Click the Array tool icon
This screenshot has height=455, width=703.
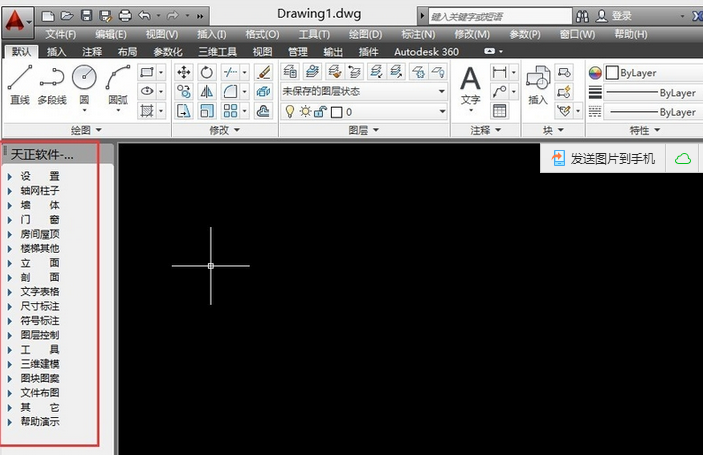coord(230,111)
